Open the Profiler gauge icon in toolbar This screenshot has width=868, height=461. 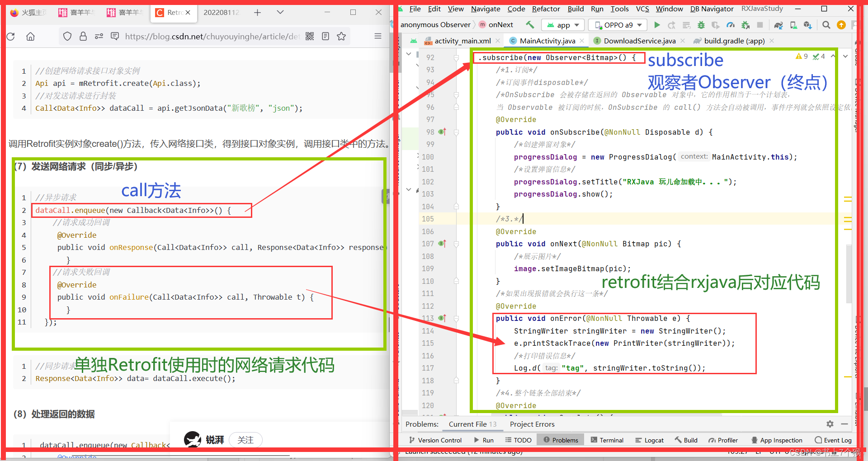pos(730,25)
